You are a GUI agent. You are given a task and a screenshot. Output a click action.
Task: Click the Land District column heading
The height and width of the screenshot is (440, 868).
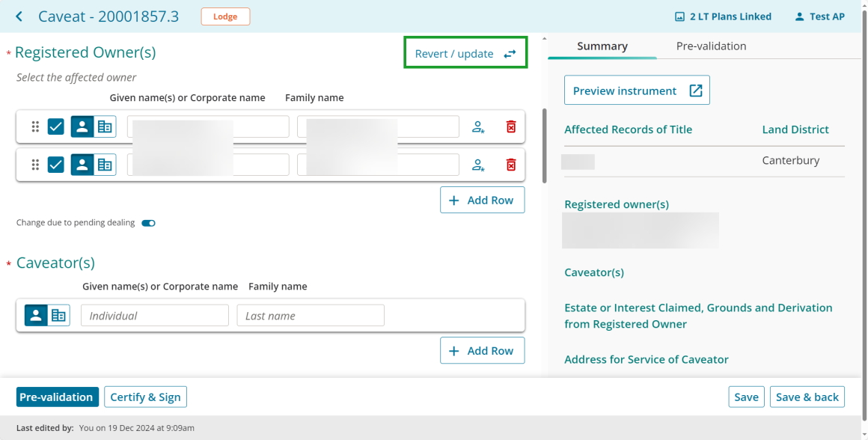(x=795, y=129)
